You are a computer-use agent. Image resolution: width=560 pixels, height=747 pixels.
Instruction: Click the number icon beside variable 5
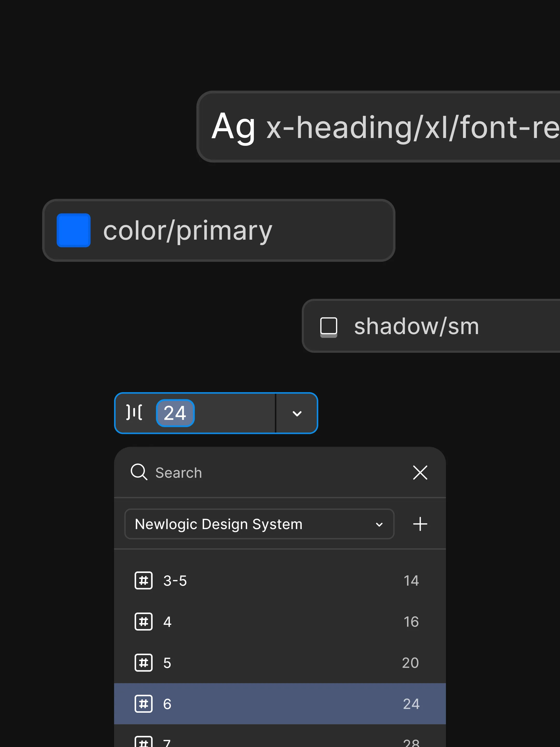click(143, 663)
